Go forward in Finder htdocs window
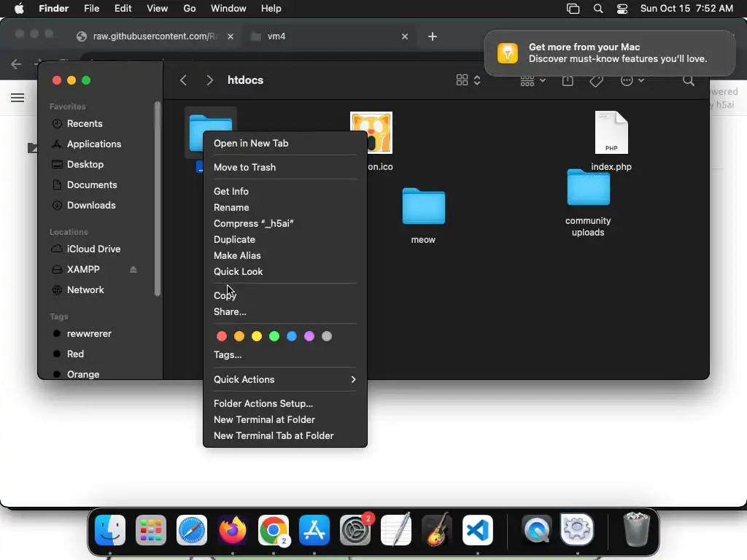Image resolution: width=747 pixels, height=560 pixels. (209, 80)
